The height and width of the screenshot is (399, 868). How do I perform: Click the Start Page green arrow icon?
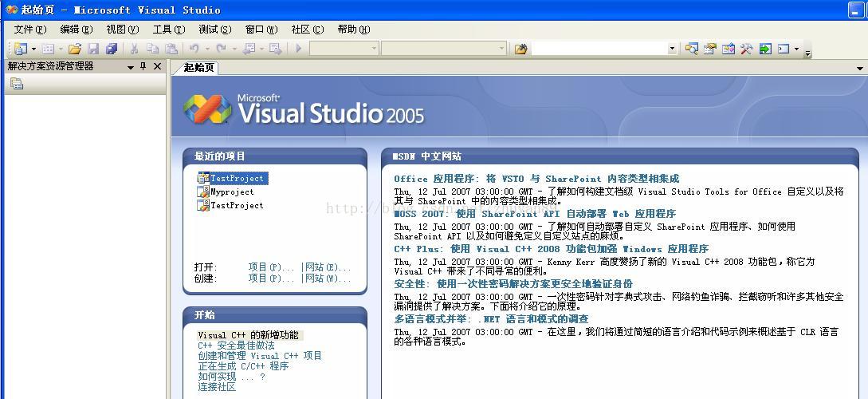click(765, 49)
